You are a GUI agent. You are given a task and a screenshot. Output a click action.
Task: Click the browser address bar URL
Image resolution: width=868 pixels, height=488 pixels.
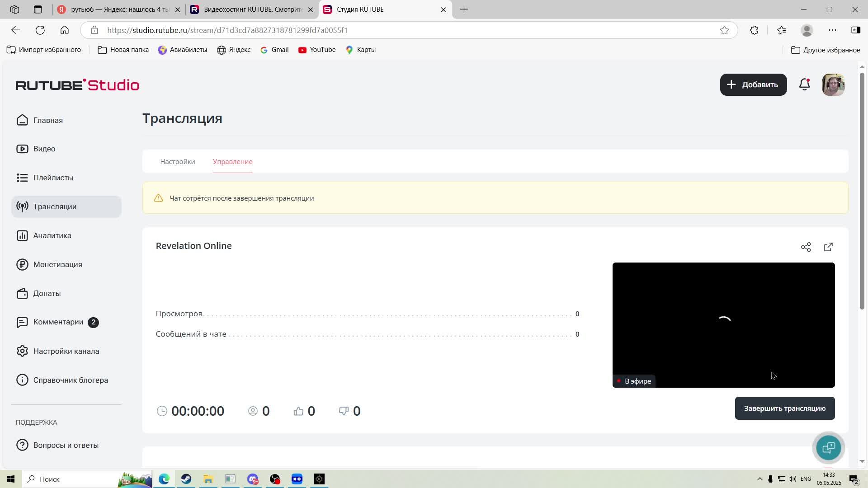227,30
